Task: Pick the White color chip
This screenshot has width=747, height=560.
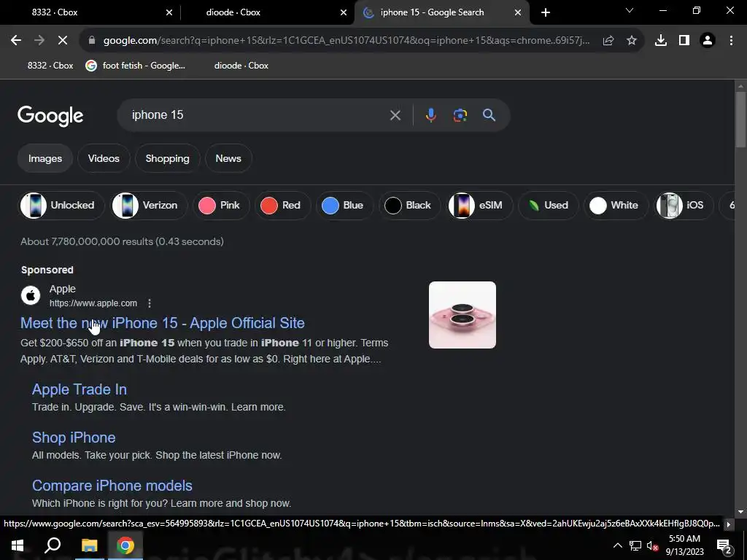Action: pyautogui.click(x=616, y=205)
